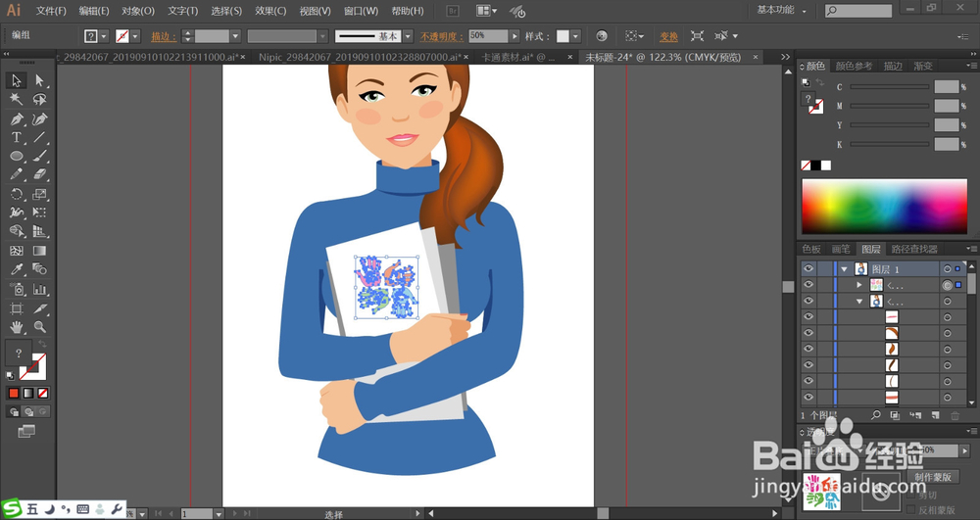Collapse the second sublayer group arrow
Image resolution: width=980 pixels, height=520 pixels.
pyautogui.click(x=859, y=302)
